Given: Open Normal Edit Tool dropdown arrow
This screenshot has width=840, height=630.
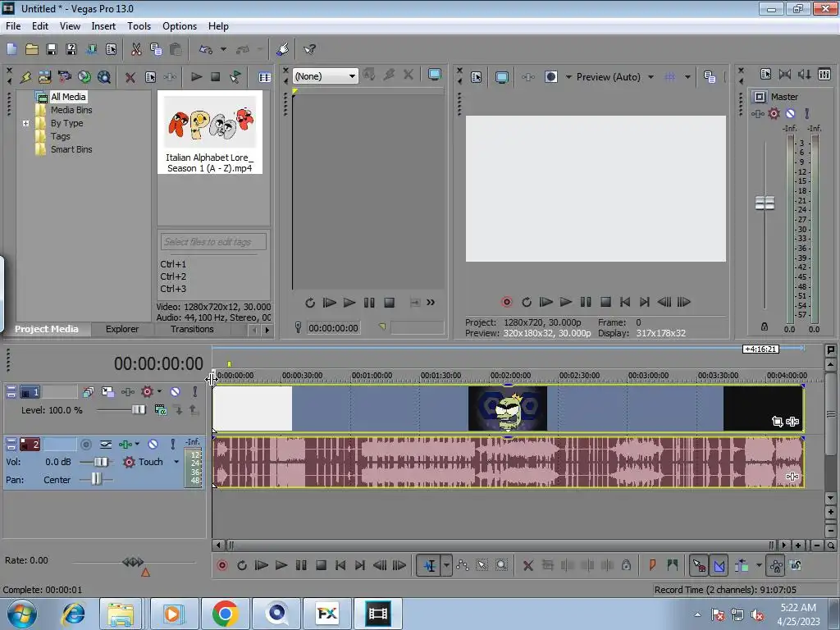Looking at the screenshot, I should (446, 565).
